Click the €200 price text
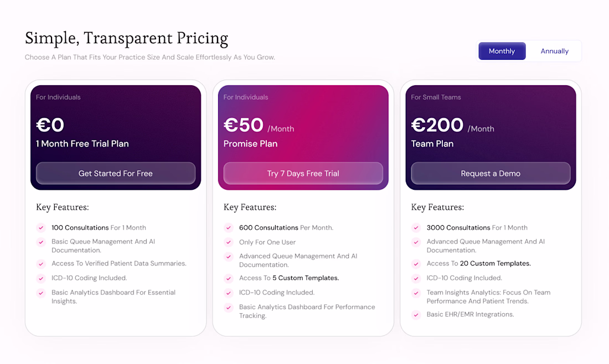Image resolution: width=609 pixels, height=364 pixels. click(437, 125)
